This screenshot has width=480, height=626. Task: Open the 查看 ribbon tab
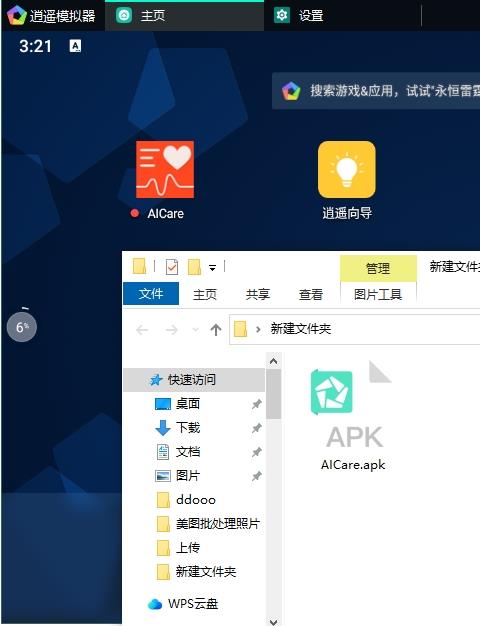pos(310,294)
